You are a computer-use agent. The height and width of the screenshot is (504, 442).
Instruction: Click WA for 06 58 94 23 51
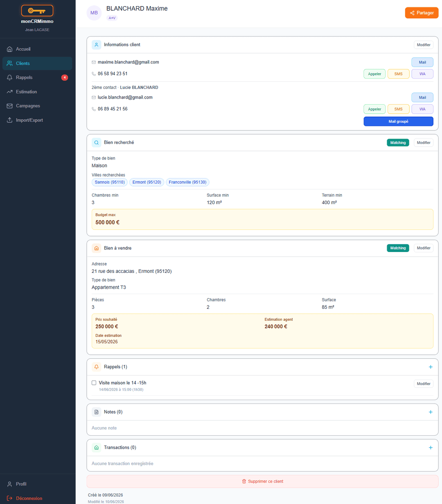pyautogui.click(x=422, y=74)
